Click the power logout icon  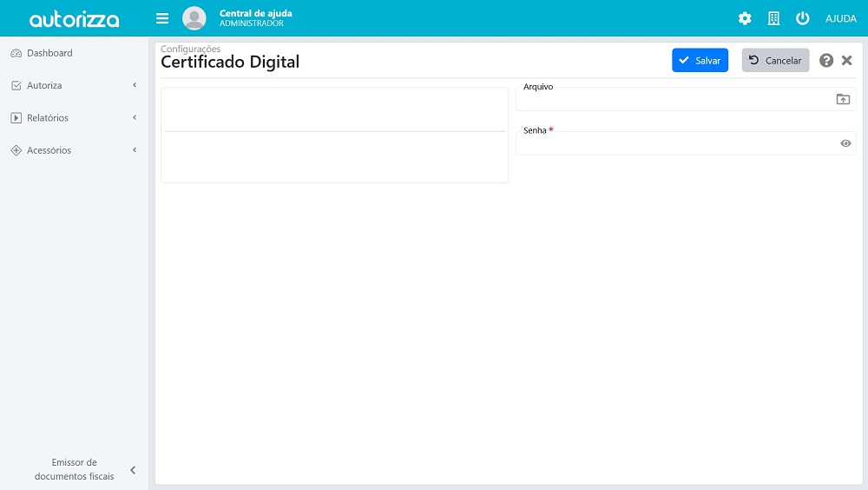[802, 18]
